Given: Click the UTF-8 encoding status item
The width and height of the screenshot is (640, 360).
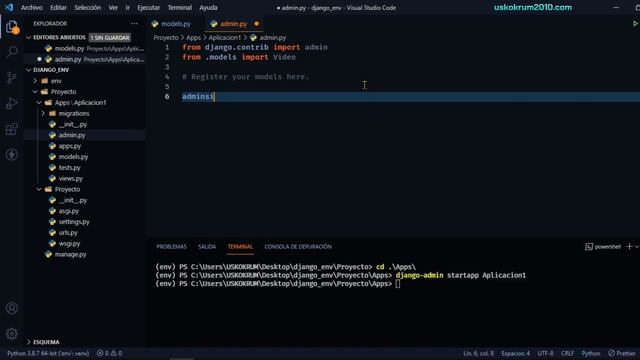Looking at the screenshot, I should coord(545,353).
